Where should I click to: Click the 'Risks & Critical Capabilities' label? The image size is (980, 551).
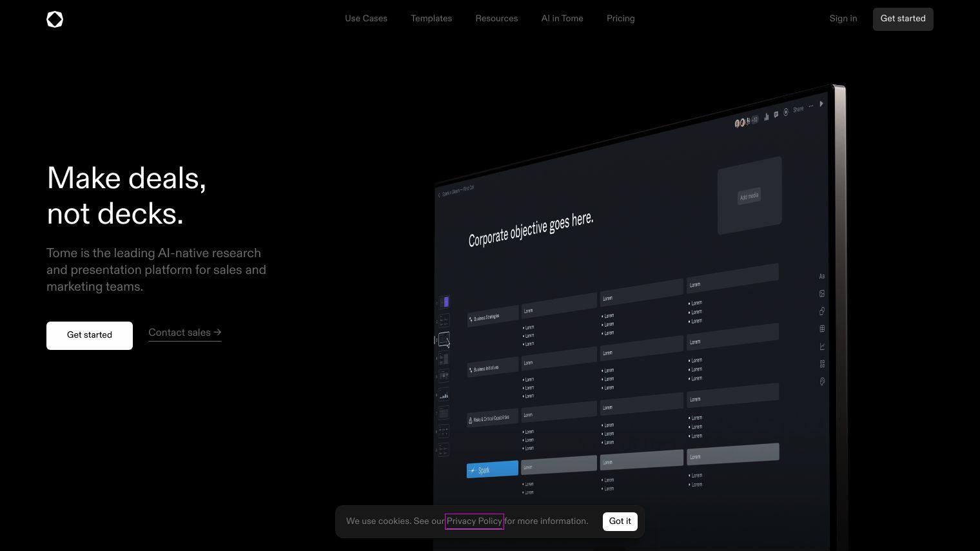(x=493, y=419)
